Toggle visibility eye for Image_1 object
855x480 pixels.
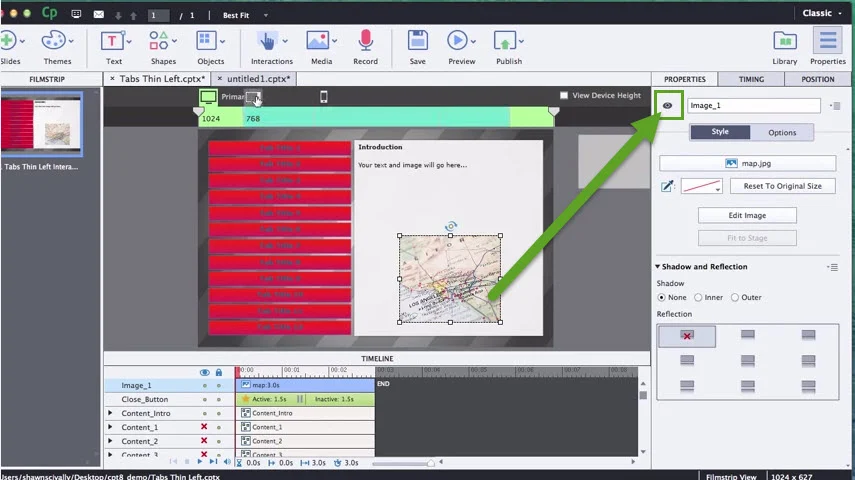point(668,105)
